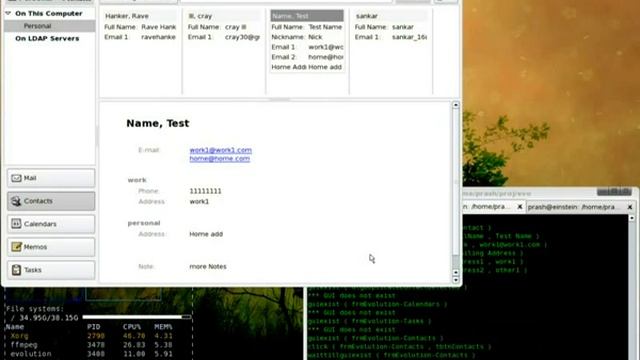Viewport: 640px width, 360px height.
Task: Click the work address value work1
Action: 199,201
